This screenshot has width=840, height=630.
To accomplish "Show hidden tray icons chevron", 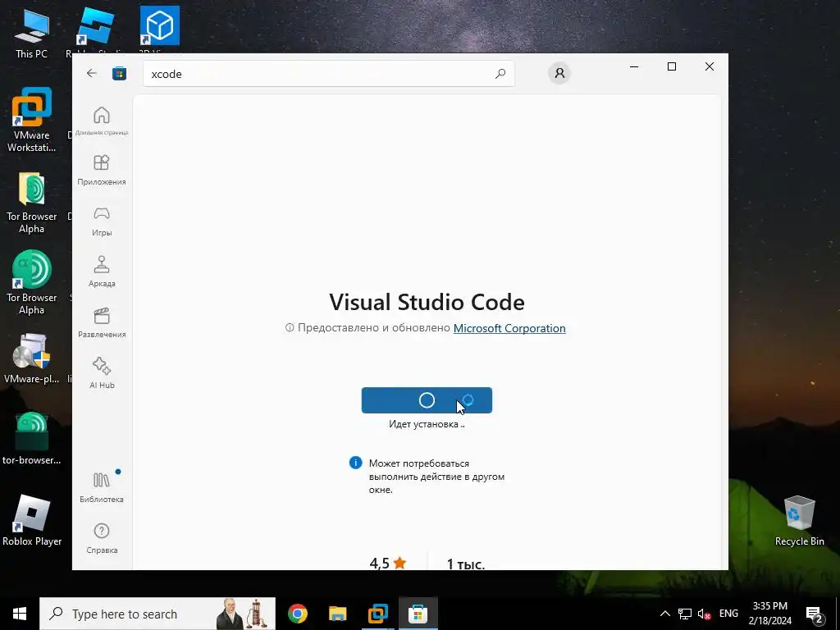I will click(x=664, y=614).
